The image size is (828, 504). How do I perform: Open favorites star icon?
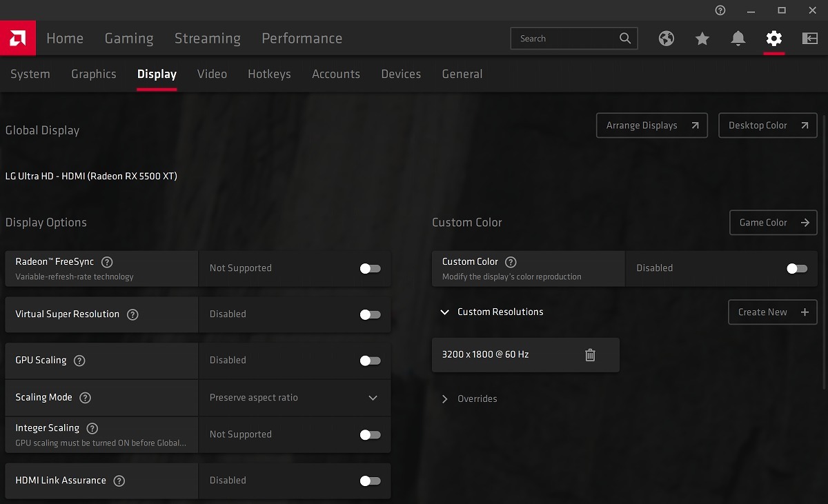[702, 39]
